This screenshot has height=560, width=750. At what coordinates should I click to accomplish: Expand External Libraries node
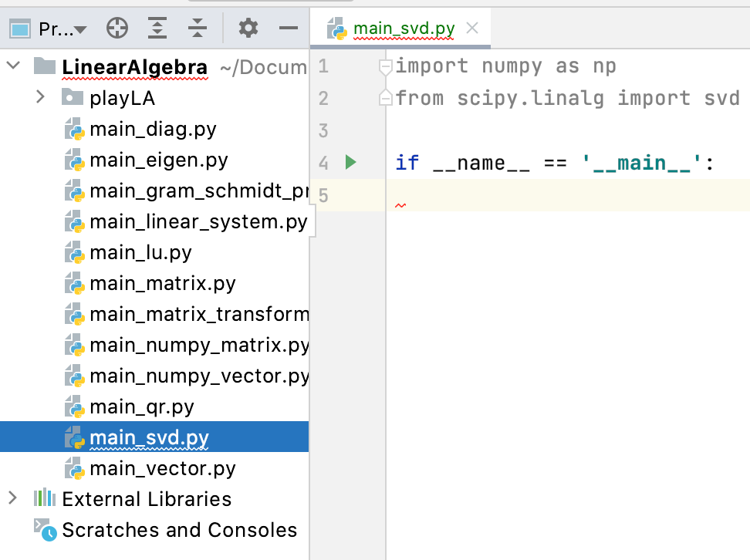coord(13,498)
